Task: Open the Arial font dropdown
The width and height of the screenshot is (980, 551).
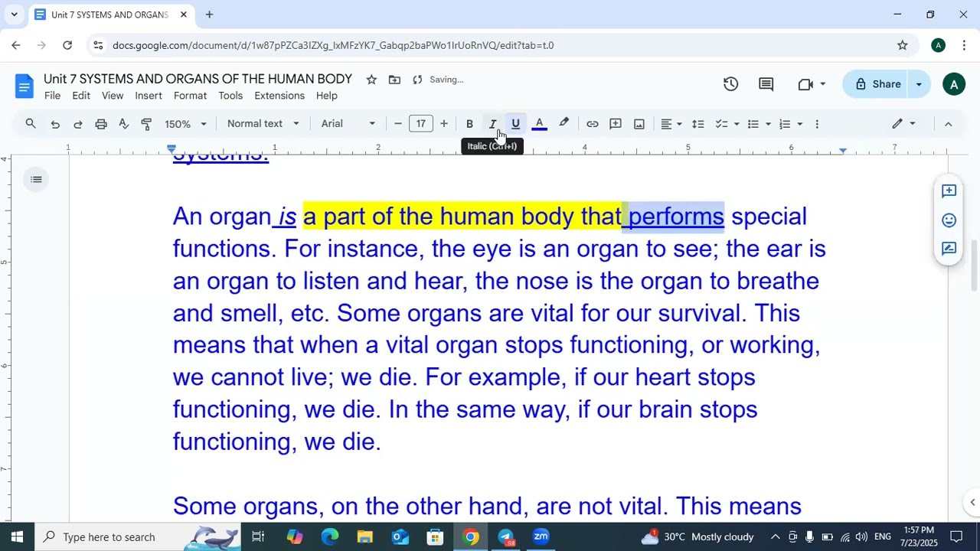Action: tap(348, 124)
